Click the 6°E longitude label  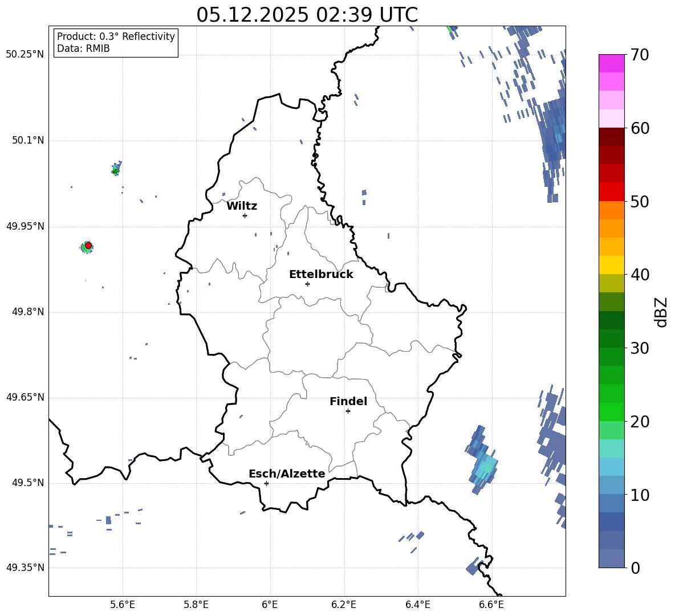270,605
